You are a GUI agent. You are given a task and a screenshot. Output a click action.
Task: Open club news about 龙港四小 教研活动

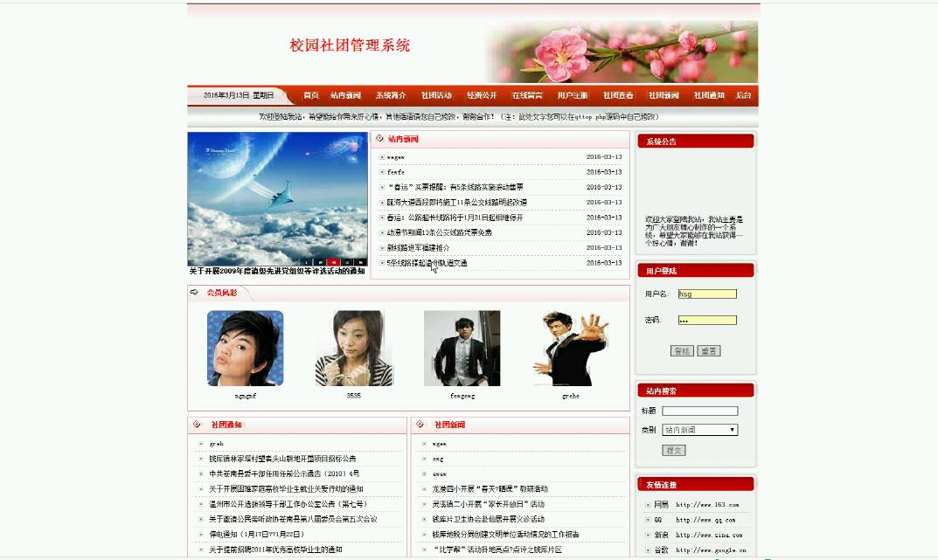point(490,489)
